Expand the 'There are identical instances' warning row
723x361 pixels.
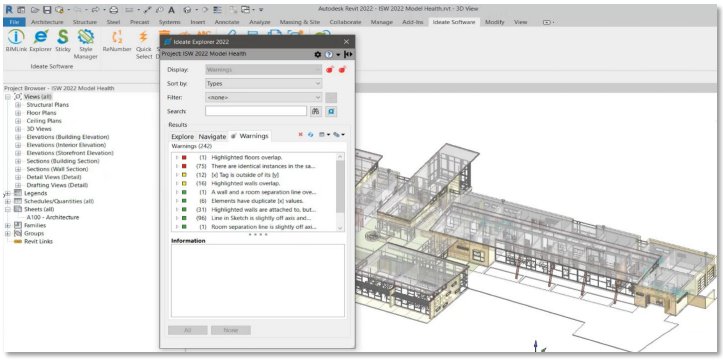click(177, 166)
